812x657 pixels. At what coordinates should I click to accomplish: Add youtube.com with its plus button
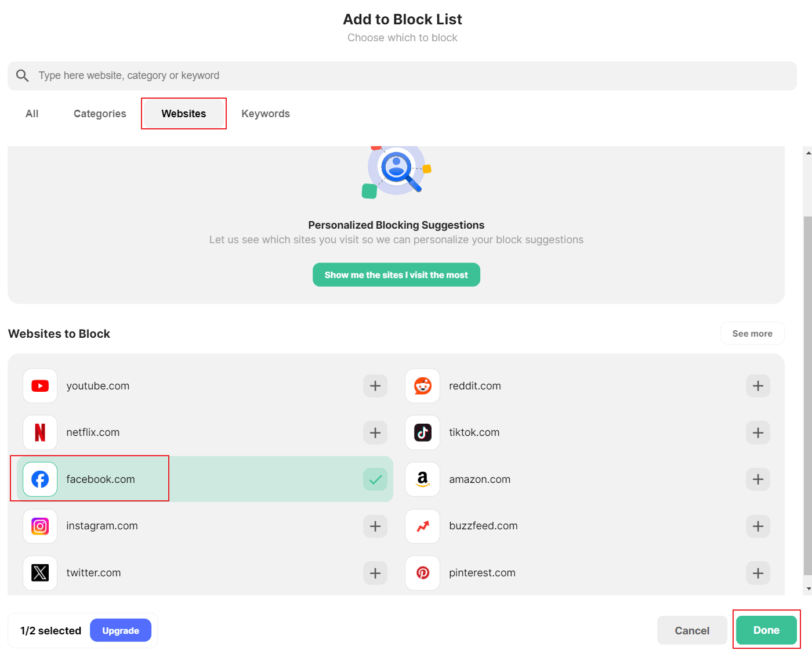click(375, 386)
